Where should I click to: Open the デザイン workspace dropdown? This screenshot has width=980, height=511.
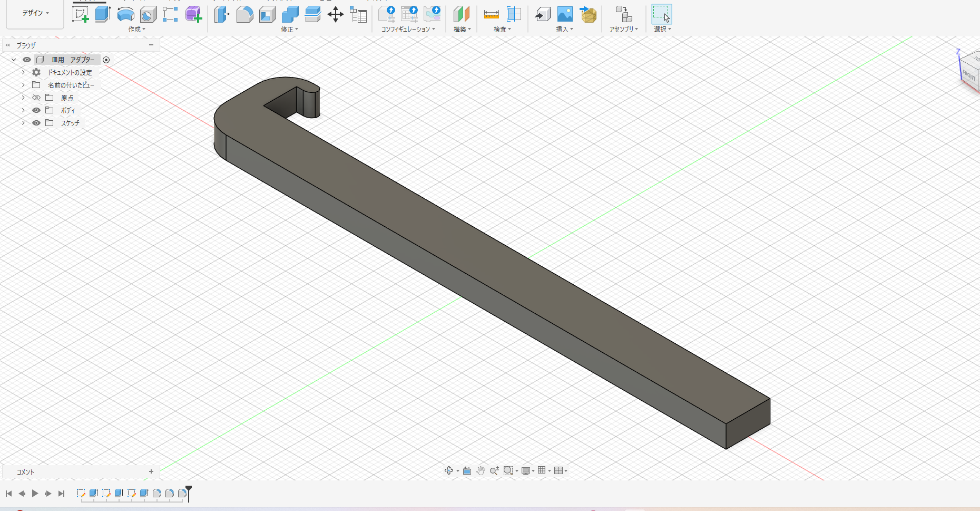tap(35, 13)
